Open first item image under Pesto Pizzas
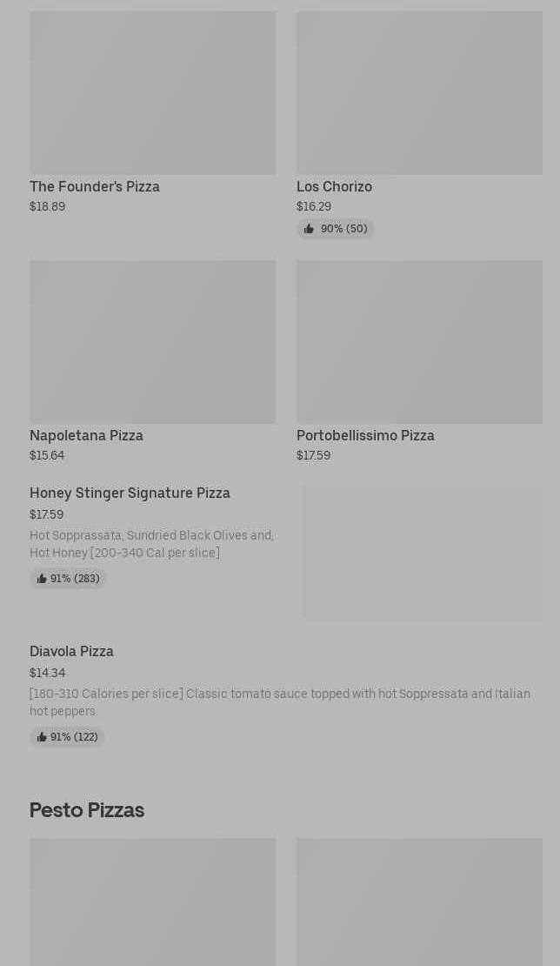This screenshot has height=966, width=560. click(x=152, y=902)
